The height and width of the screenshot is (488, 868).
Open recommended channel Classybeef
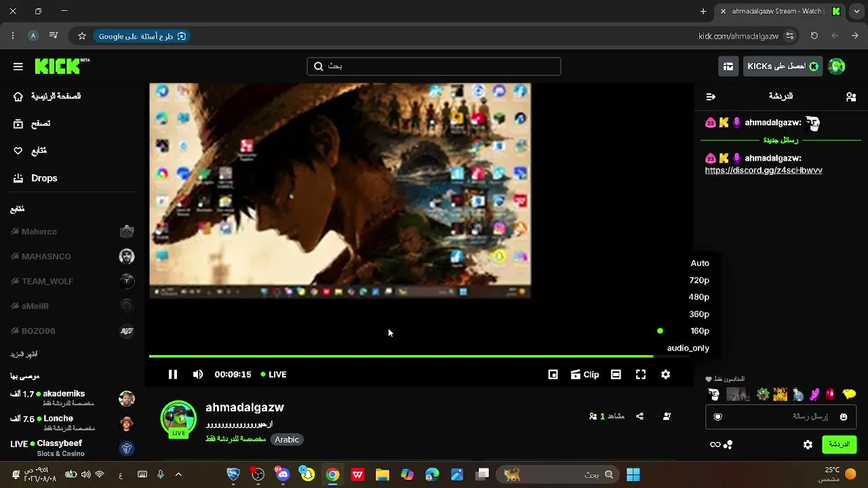pos(72,448)
